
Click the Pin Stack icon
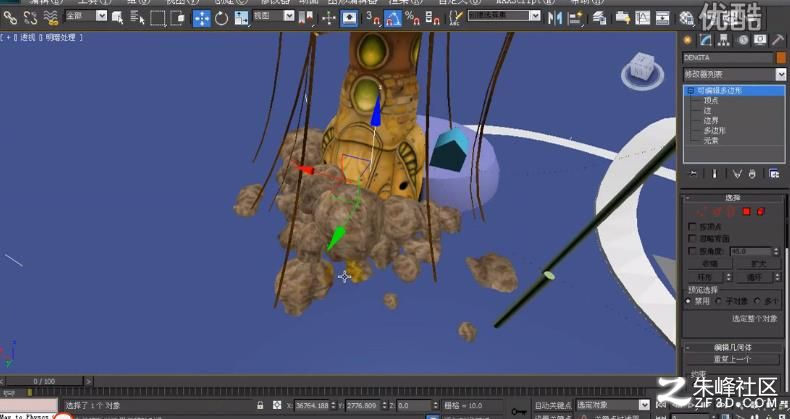pos(694,174)
